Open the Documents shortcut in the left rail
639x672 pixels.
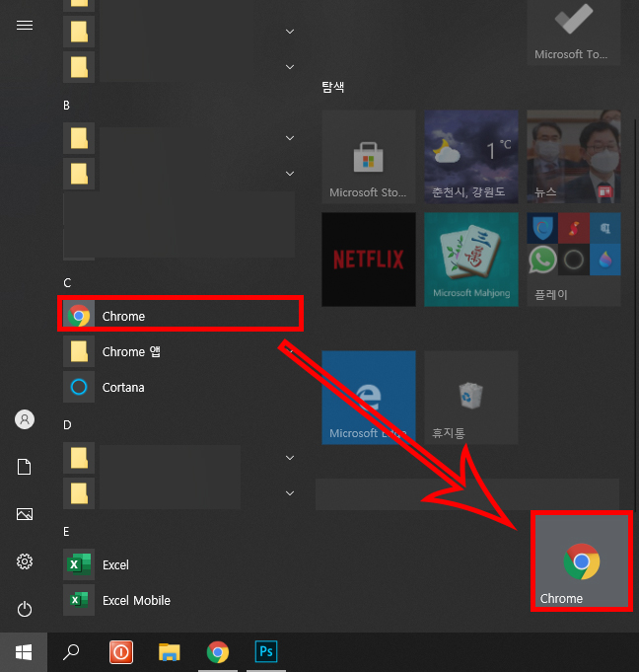click(25, 467)
